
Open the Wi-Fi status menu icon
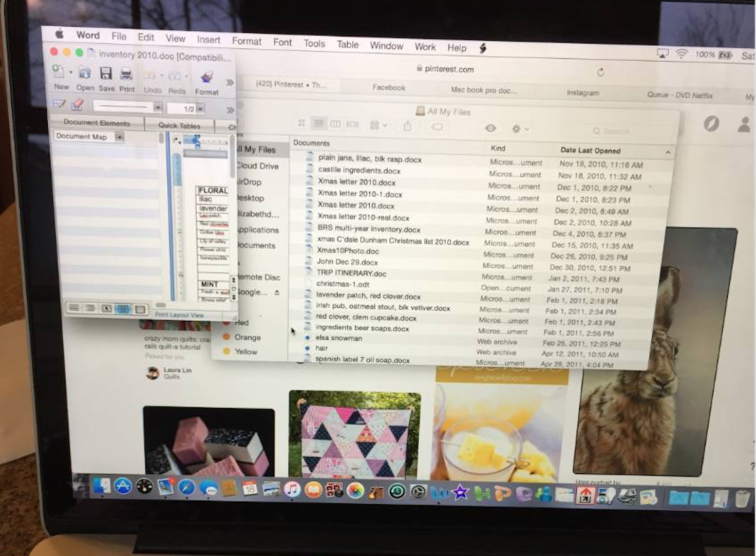pos(682,53)
